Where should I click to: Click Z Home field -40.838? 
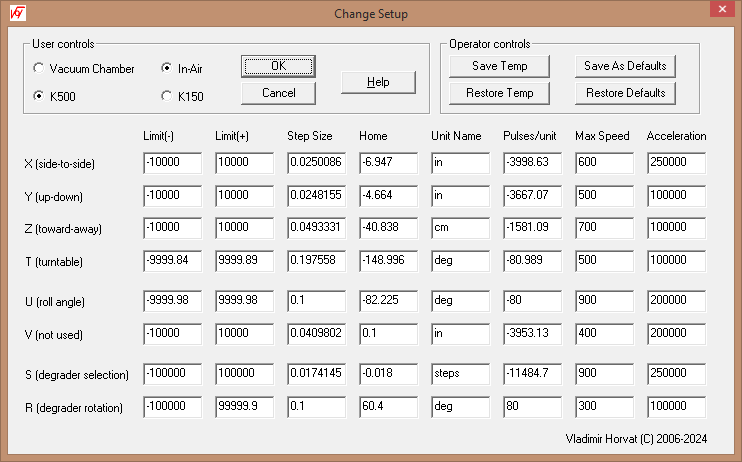tap(389, 228)
